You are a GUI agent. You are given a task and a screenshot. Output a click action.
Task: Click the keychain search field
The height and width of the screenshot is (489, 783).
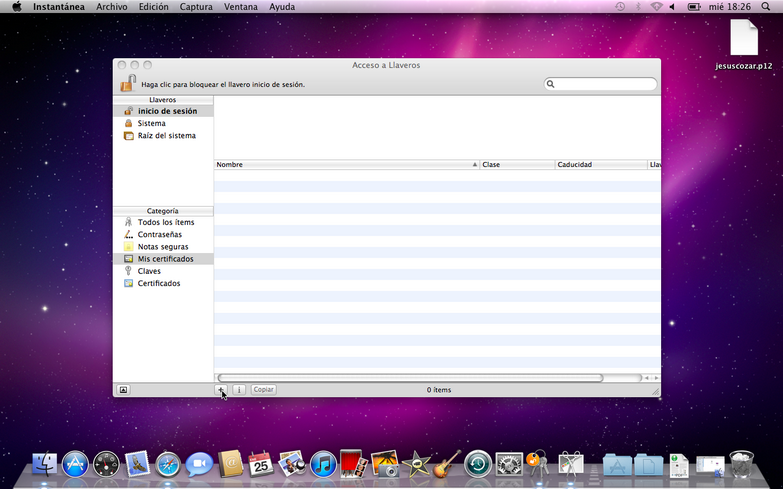click(x=600, y=84)
